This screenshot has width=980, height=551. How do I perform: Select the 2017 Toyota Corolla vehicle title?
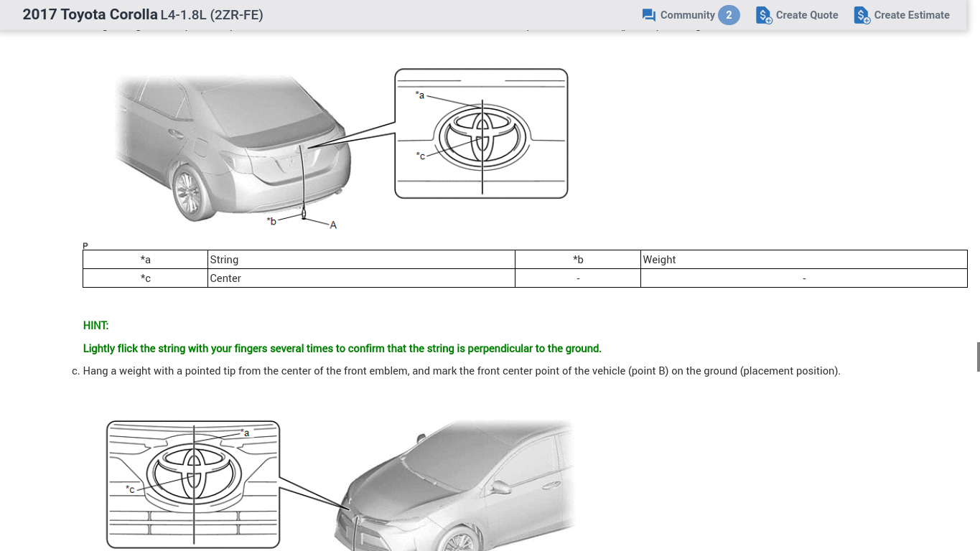[x=90, y=14]
